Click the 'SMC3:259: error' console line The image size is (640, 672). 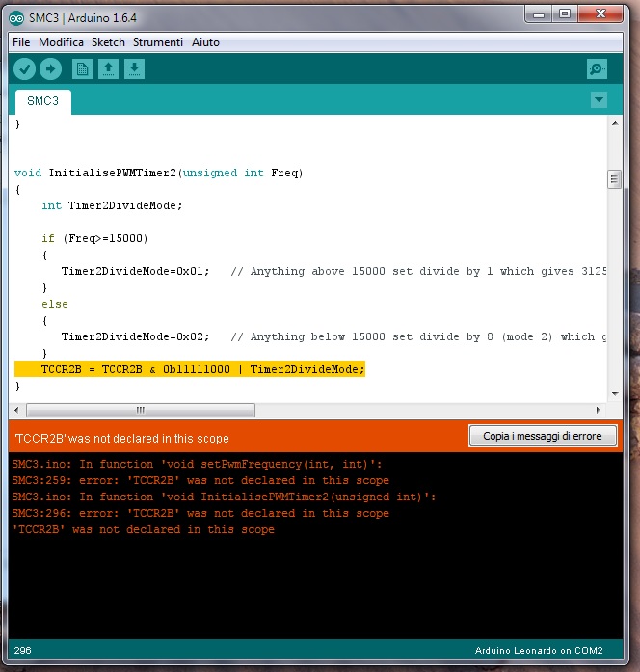click(200, 480)
